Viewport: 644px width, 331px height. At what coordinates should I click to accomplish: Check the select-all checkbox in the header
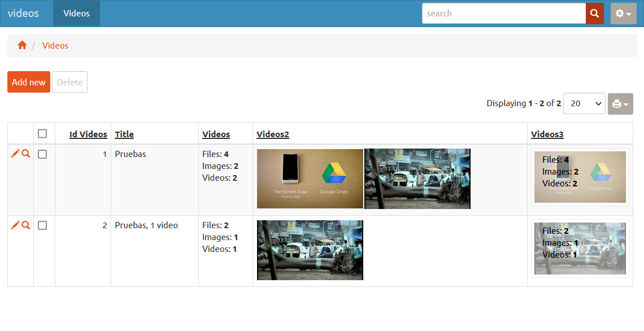(x=42, y=132)
